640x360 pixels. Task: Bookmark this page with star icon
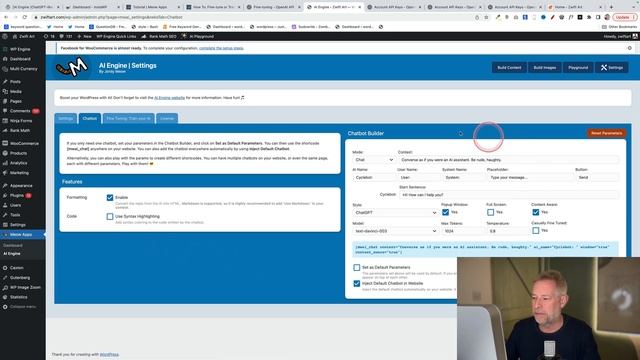pyautogui.click(x=486, y=17)
